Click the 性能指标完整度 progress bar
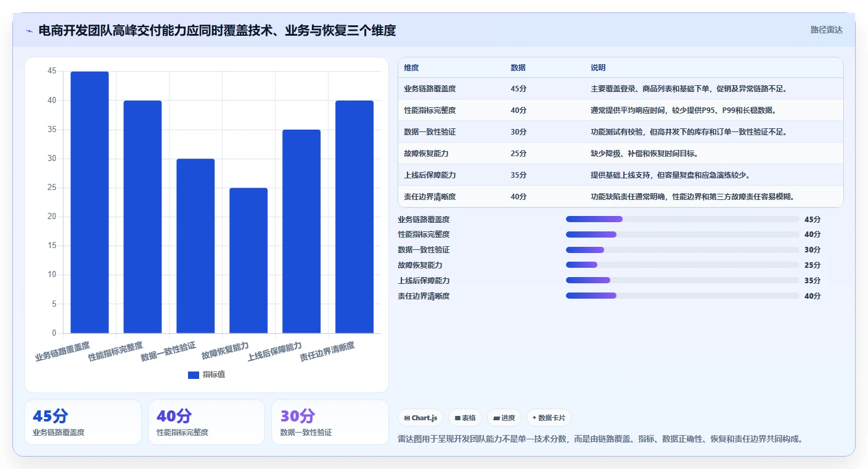 (682, 234)
